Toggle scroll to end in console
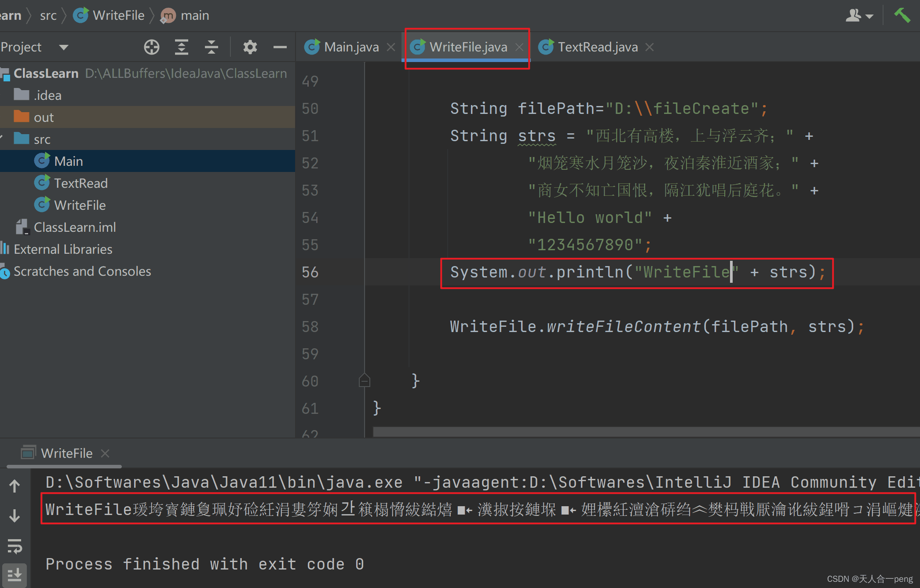Viewport: 920px width, 588px height. click(15, 574)
